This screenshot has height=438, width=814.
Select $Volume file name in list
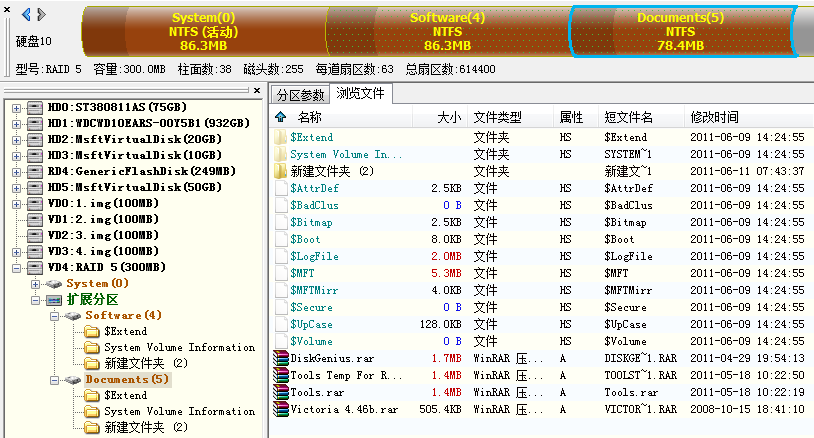pyautogui.click(x=311, y=341)
